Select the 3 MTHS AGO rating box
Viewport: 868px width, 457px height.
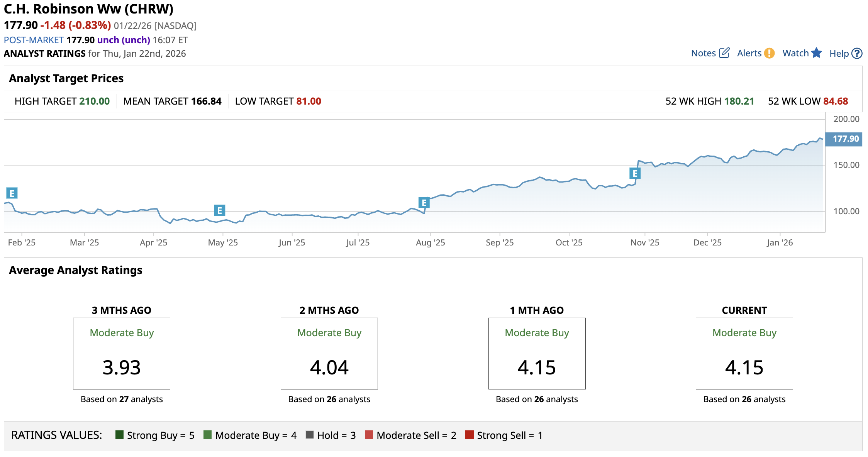[122, 353]
